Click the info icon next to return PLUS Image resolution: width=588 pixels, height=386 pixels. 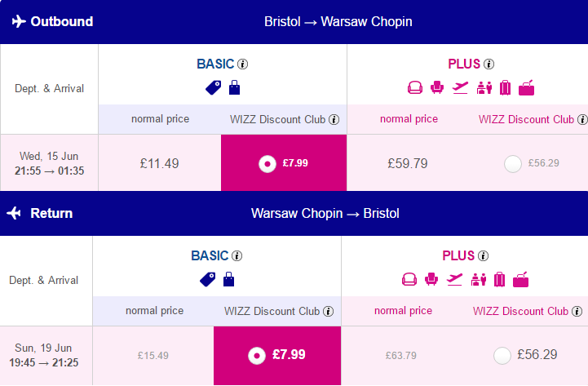click(x=483, y=255)
